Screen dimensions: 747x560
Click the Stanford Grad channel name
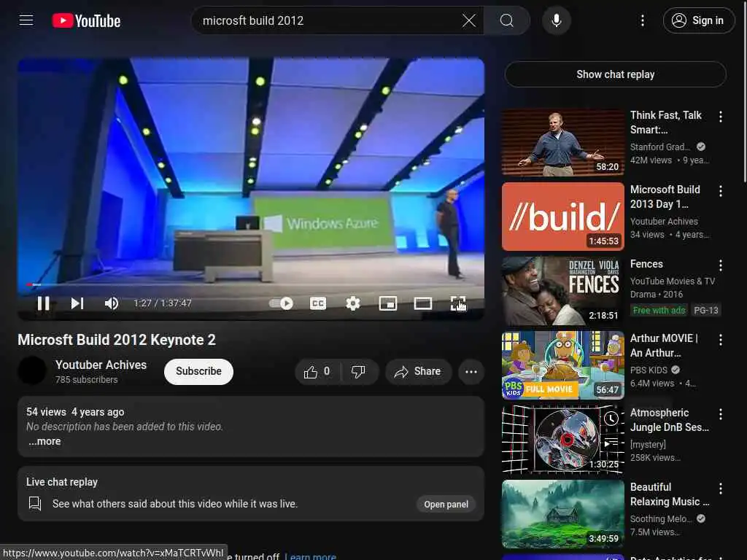click(660, 147)
